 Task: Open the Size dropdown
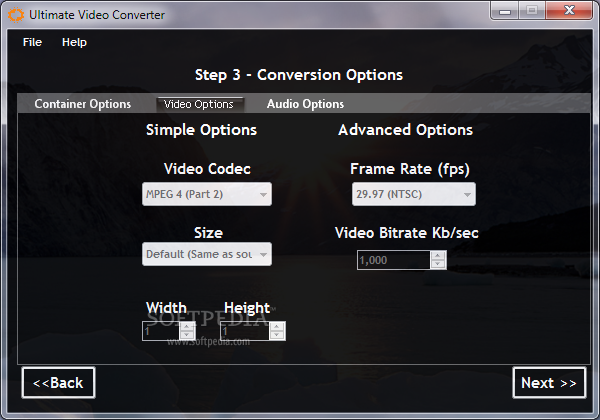(x=207, y=254)
